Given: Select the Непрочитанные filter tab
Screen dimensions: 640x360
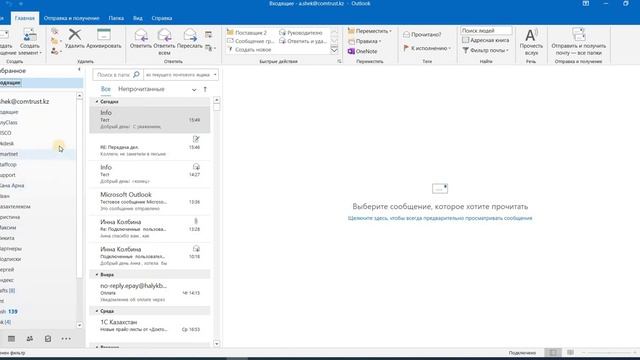Looking at the screenshot, I should 141,89.
